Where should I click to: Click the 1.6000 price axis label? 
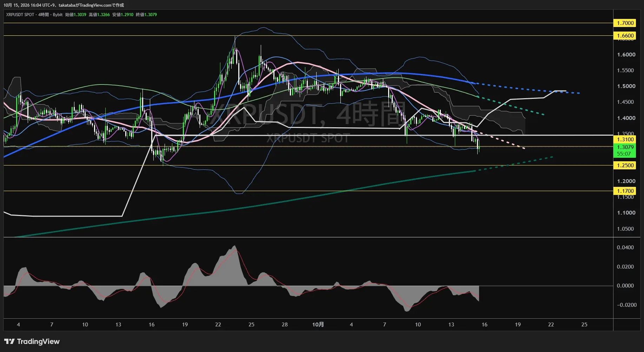click(x=626, y=55)
